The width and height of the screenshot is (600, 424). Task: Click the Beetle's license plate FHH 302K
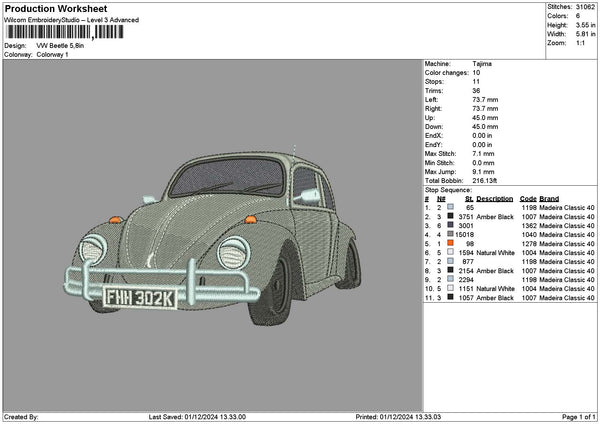139,296
